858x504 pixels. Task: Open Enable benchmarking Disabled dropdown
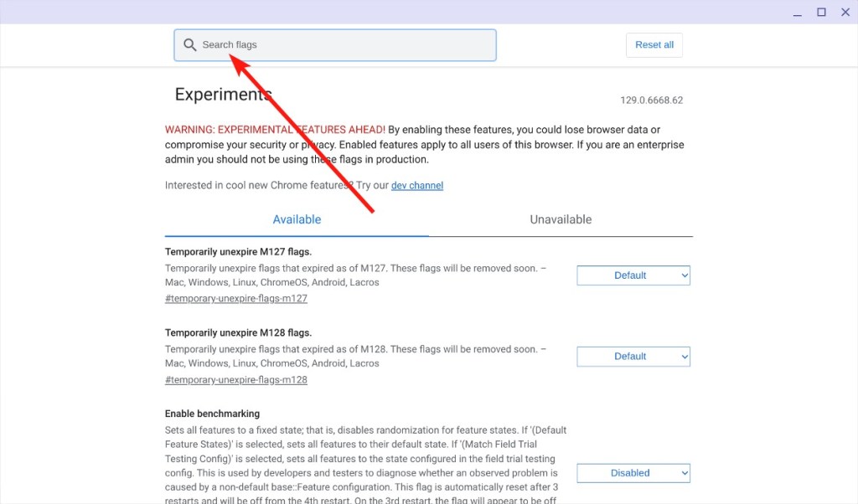coord(633,473)
